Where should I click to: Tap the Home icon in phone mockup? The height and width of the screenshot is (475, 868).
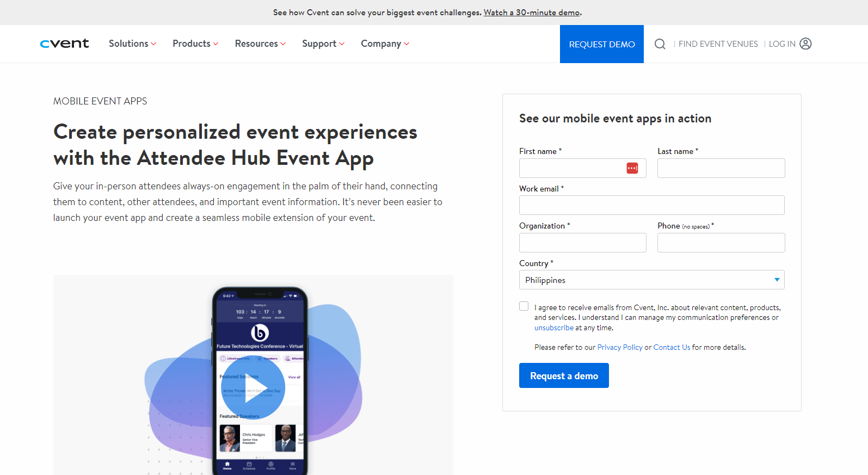(x=227, y=465)
